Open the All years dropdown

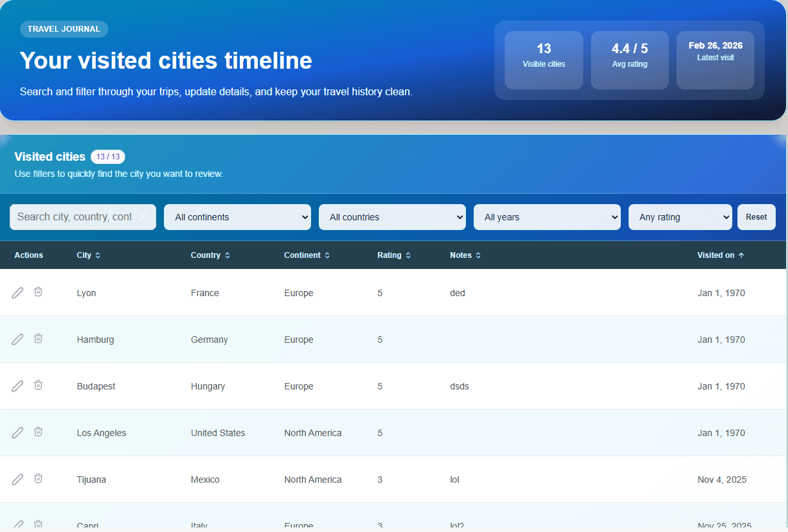[x=547, y=217]
